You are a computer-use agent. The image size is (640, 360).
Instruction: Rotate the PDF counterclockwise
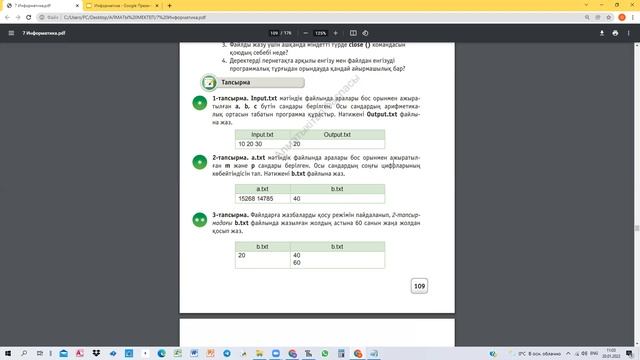tap(365, 33)
